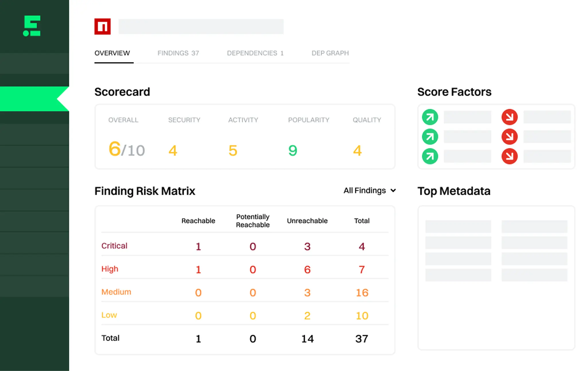This screenshot has height=371, width=588.
Task: Click the third red down-arrow score factor
Action: (509, 156)
